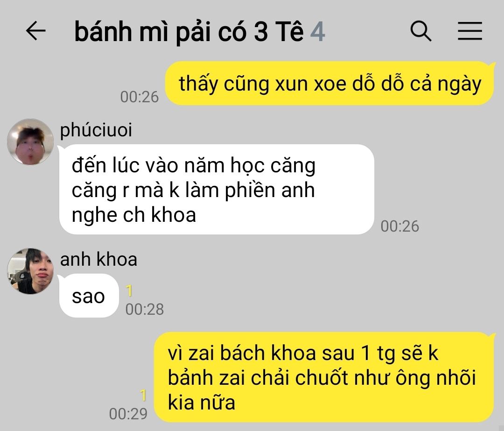Tap the sender name anh khoa

coord(98,259)
